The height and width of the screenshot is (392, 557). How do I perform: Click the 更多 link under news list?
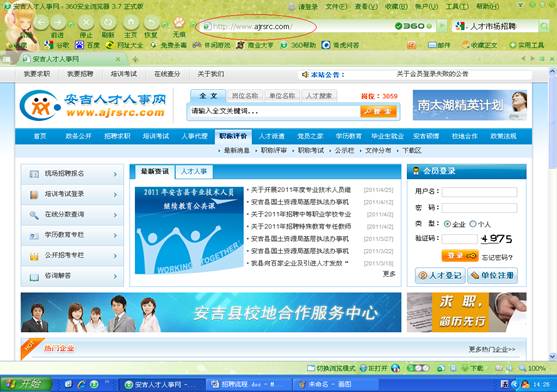389,274
